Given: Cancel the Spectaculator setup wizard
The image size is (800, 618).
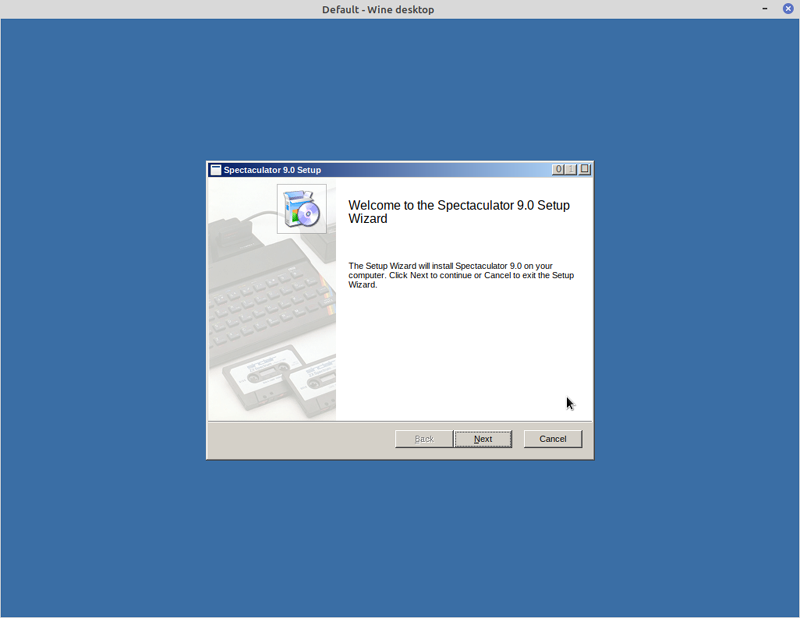Looking at the screenshot, I should [553, 439].
